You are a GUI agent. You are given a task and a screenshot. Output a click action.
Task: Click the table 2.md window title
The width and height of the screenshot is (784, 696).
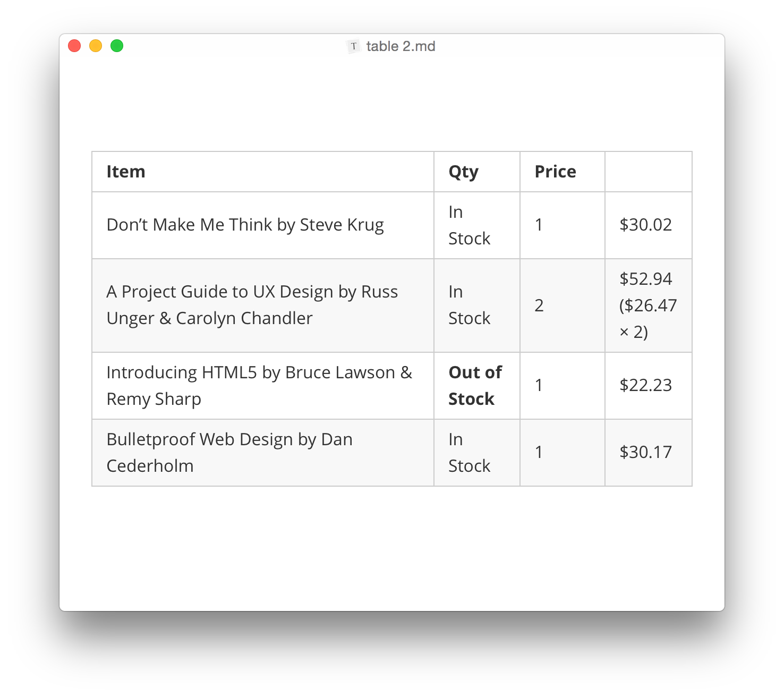pos(400,46)
